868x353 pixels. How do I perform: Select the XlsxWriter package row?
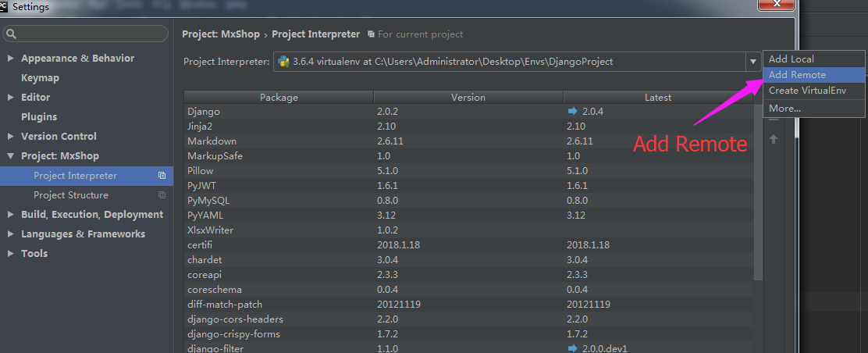pos(468,230)
